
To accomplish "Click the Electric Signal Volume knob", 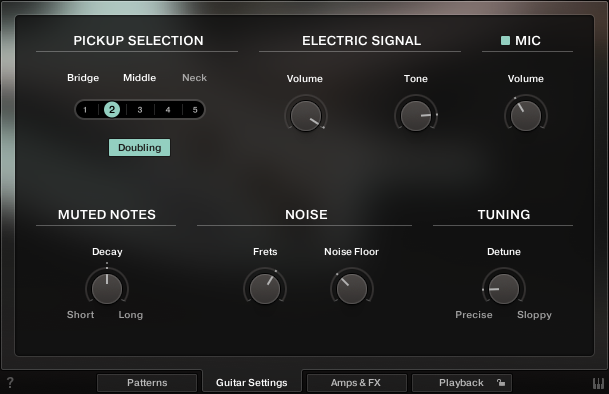I will coord(306,116).
